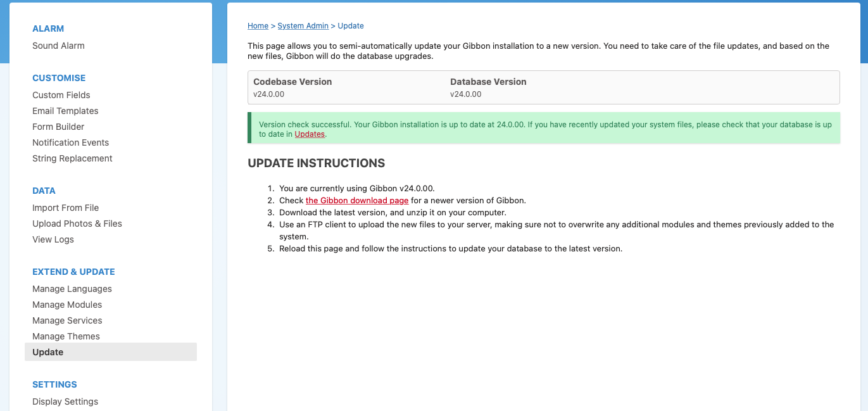This screenshot has height=411, width=868.
Task: Click step 'Download the latest version' text
Action: (393, 212)
